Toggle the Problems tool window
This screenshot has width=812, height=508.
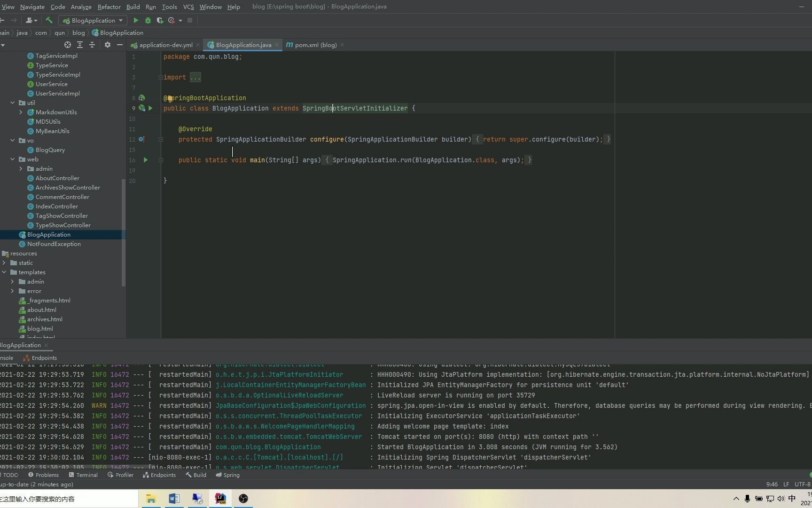click(x=47, y=475)
